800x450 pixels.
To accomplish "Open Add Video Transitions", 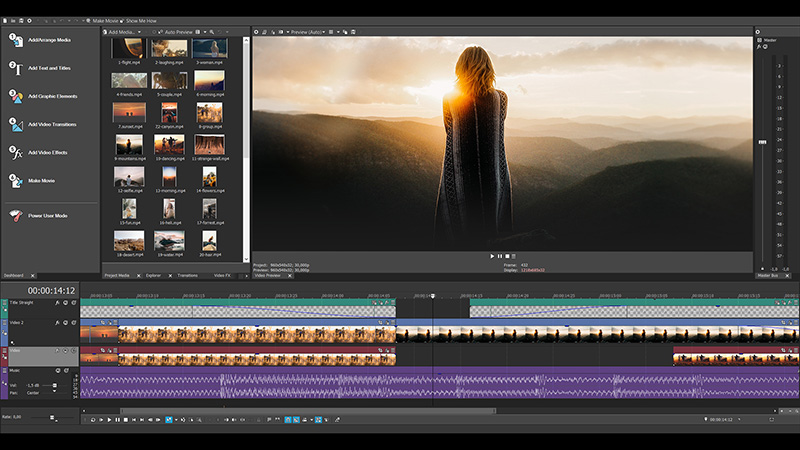I will tap(15, 125).
